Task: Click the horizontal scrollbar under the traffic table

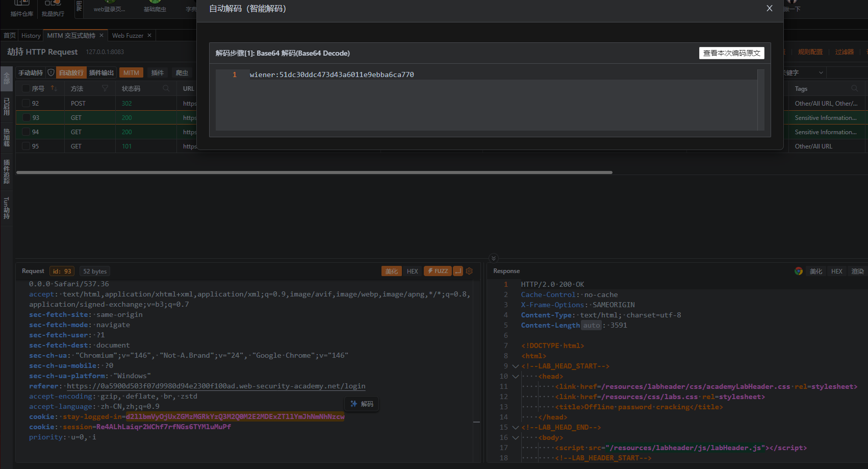Action: [314, 172]
